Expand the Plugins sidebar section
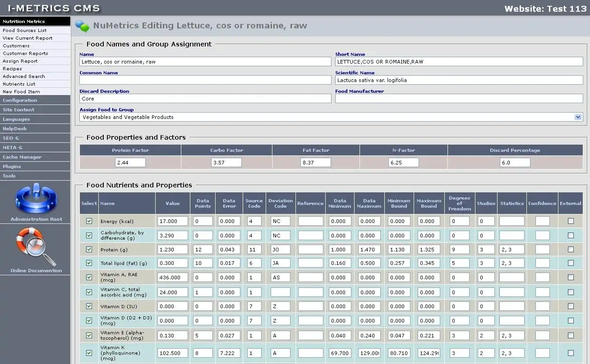The image size is (590, 364). (12, 167)
